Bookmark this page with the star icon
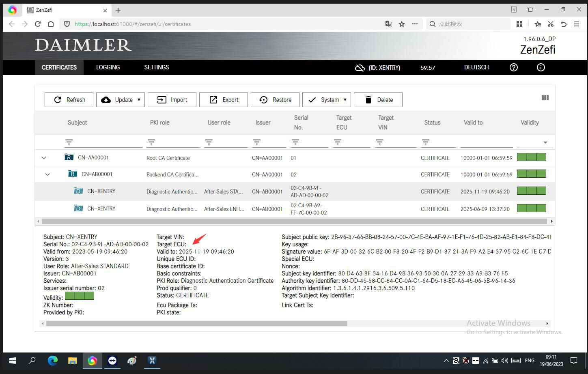Image resolution: width=588 pixels, height=374 pixels. click(x=402, y=24)
